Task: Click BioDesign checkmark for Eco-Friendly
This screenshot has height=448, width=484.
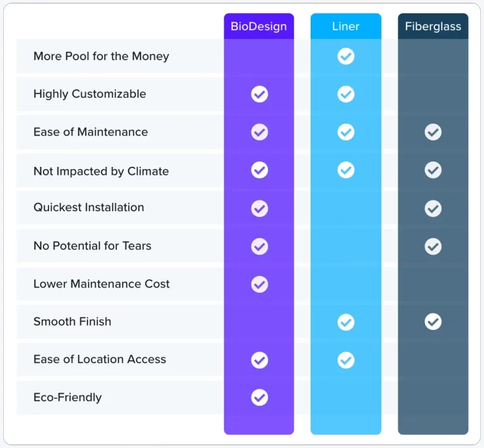Action: click(x=260, y=398)
